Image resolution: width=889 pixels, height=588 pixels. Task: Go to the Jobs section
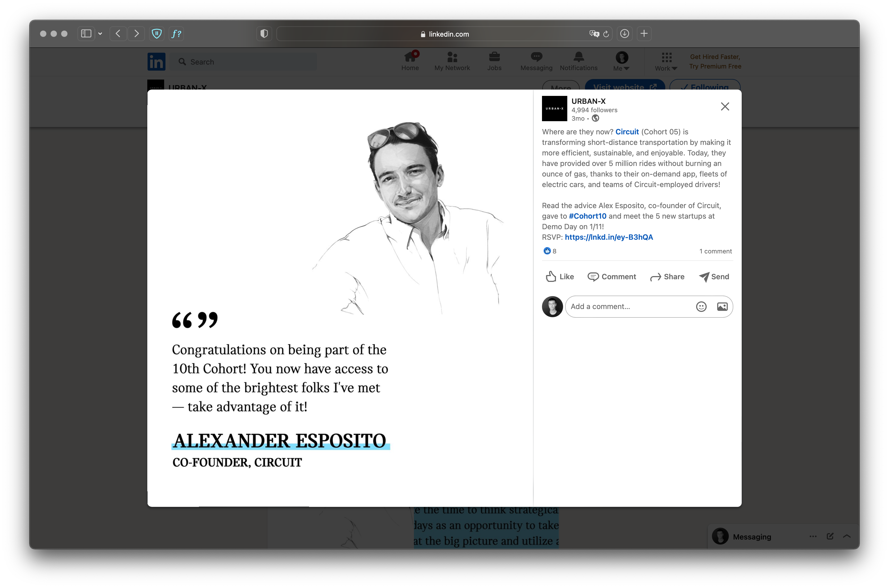click(494, 61)
